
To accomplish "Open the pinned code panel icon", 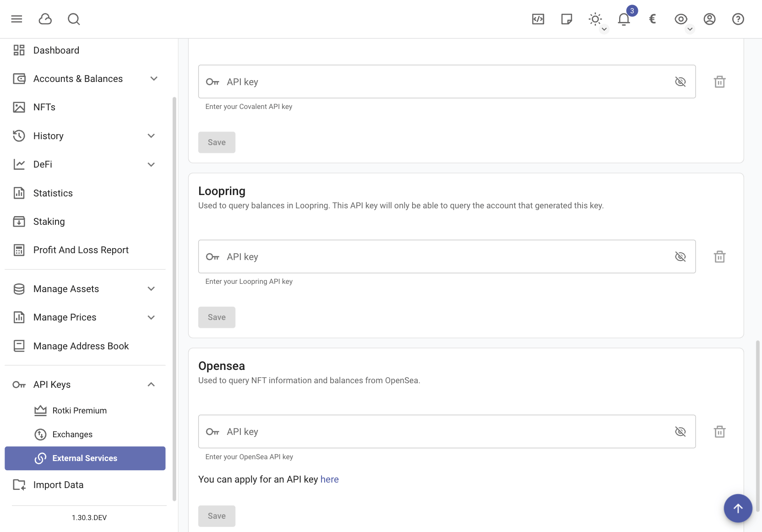I will click(538, 19).
